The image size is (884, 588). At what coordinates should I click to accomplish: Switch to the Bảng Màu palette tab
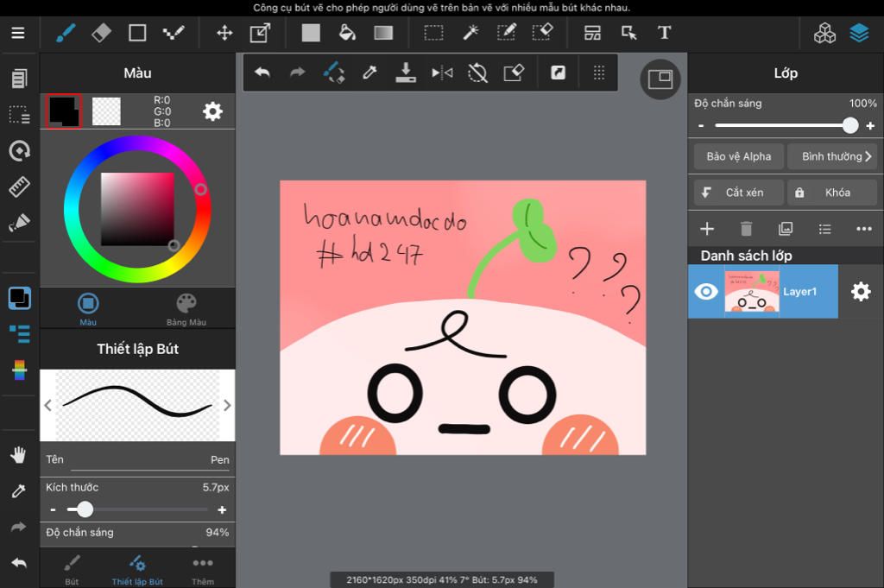pos(186,309)
